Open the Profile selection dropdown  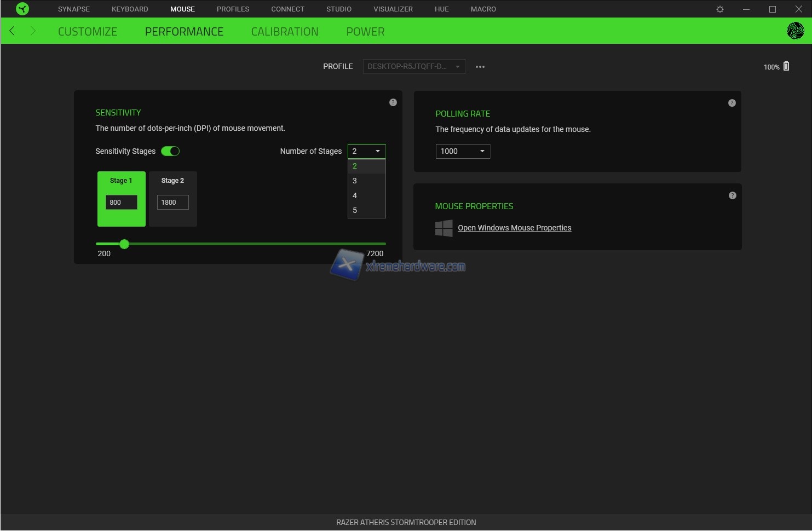(414, 66)
